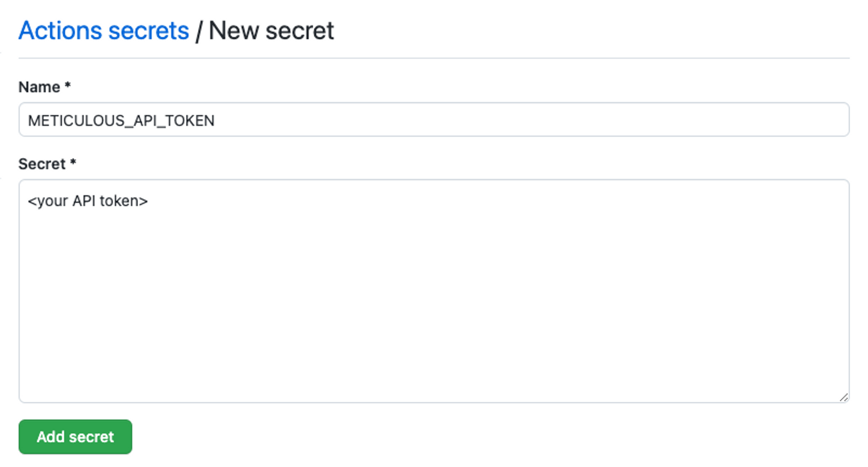Viewport: 868px width, 467px height.
Task: Click the Name field label
Action: click(x=38, y=86)
